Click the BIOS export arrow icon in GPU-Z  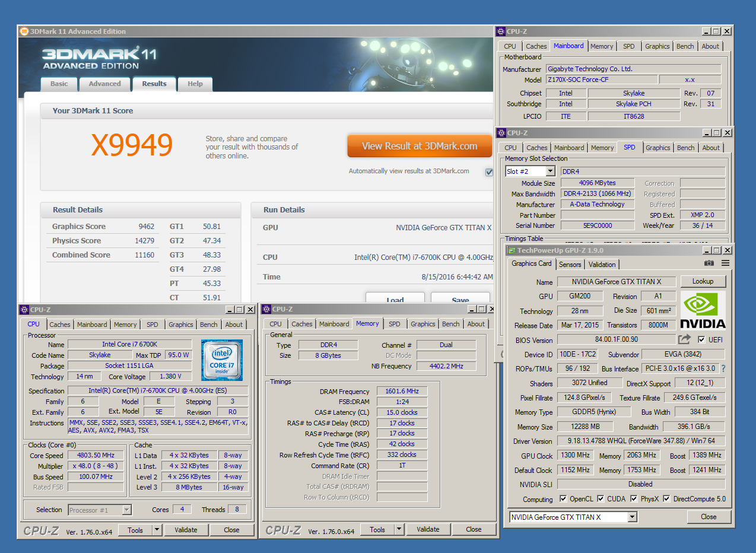point(684,339)
